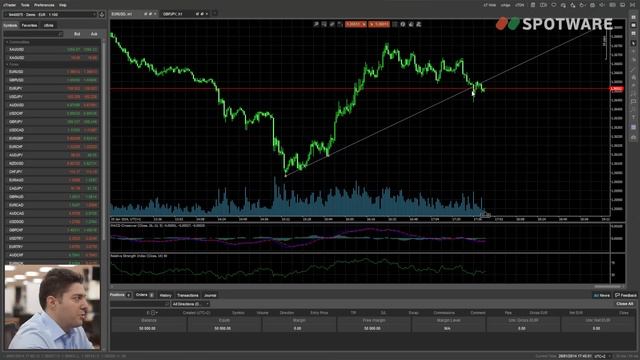Select AUDUSD in the symbol list
640x360 pixels.
click(x=52, y=105)
